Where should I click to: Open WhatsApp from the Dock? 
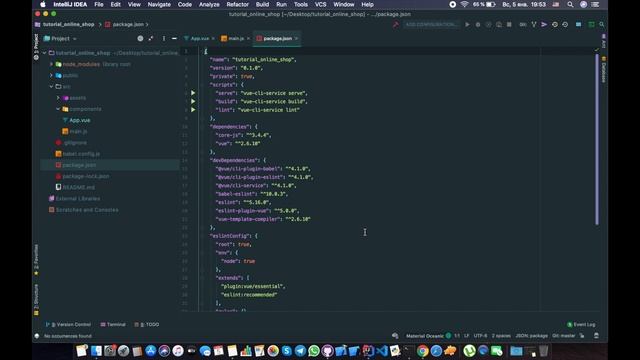click(314, 351)
